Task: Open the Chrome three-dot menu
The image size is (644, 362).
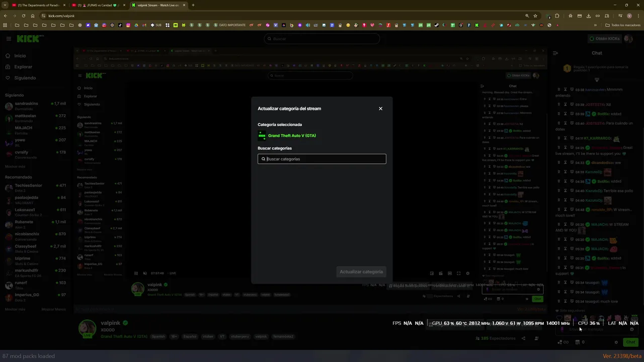Action: click(x=638, y=16)
